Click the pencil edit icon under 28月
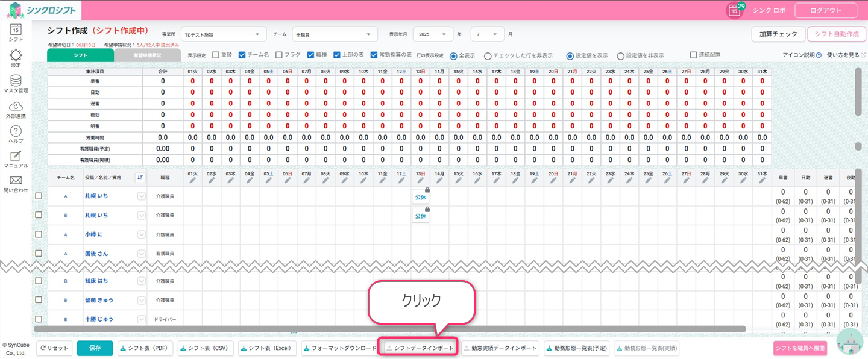This screenshot has height=359, width=868. pos(705,180)
